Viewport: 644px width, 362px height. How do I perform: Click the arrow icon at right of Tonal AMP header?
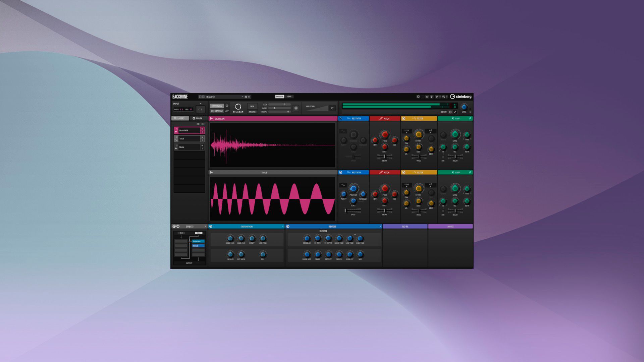click(x=470, y=173)
